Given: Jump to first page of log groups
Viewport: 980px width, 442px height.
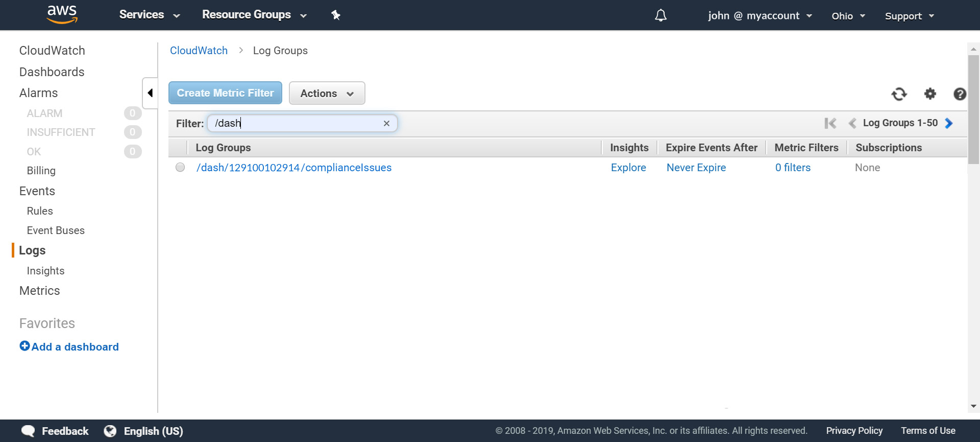Looking at the screenshot, I should tap(830, 123).
